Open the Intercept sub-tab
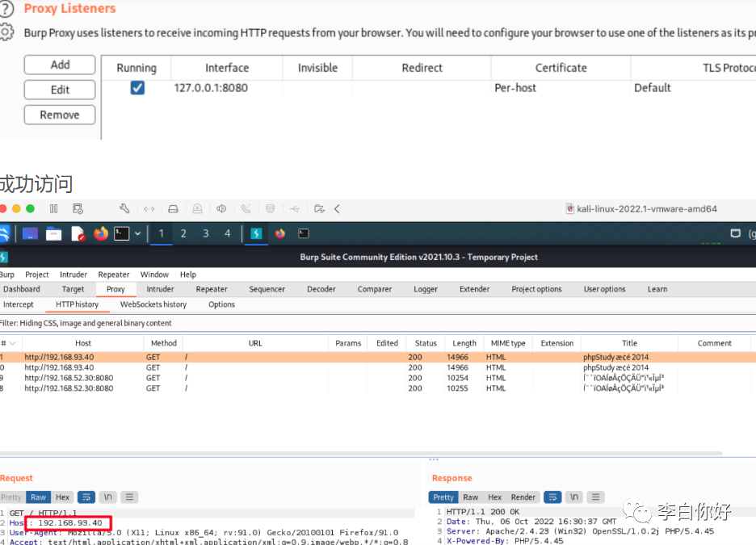 [19, 304]
